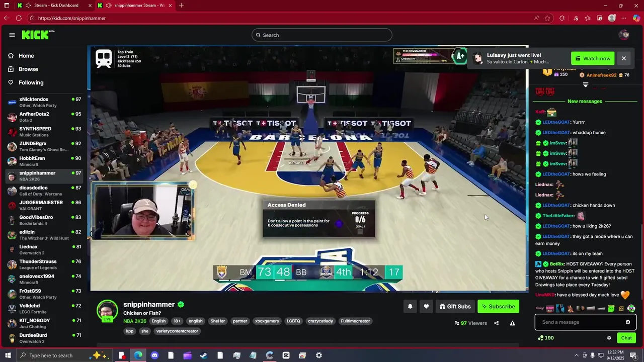
Task: Open xNicktendox channel in sidebar
Action: pos(44,102)
